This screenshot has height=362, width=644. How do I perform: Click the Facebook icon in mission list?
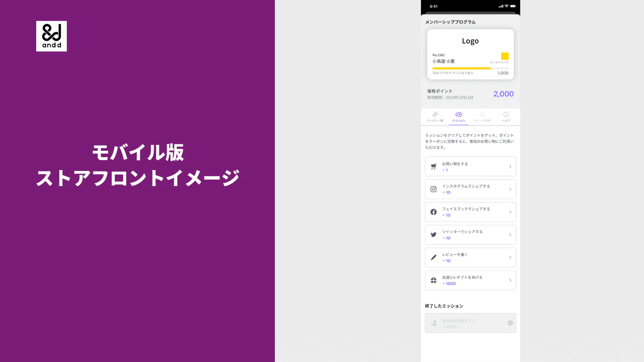(x=433, y=212)
